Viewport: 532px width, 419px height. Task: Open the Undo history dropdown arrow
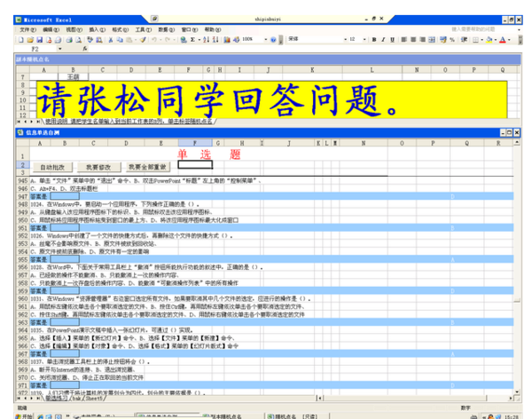pyautogui.click(x=160, y=40)
